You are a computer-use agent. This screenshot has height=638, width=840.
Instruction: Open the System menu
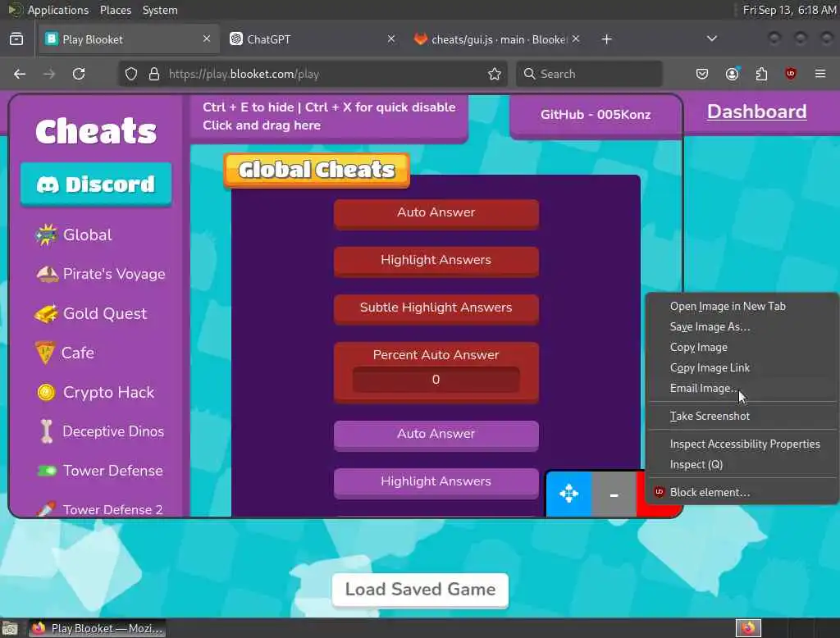point(160,10)
